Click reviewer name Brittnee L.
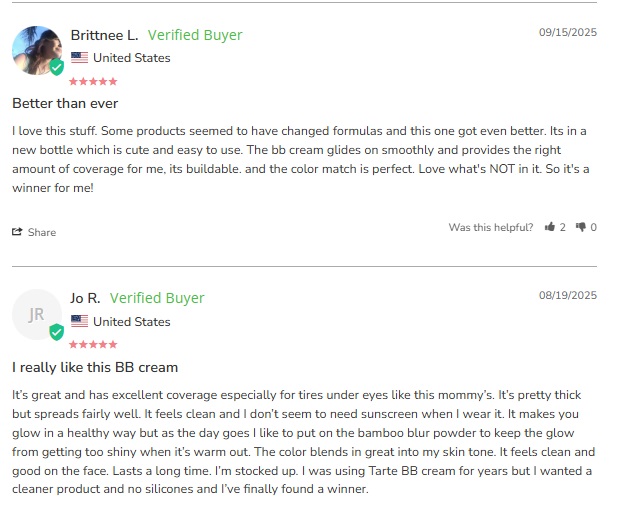This screenshot has width=617, height=510. [104, 35]
